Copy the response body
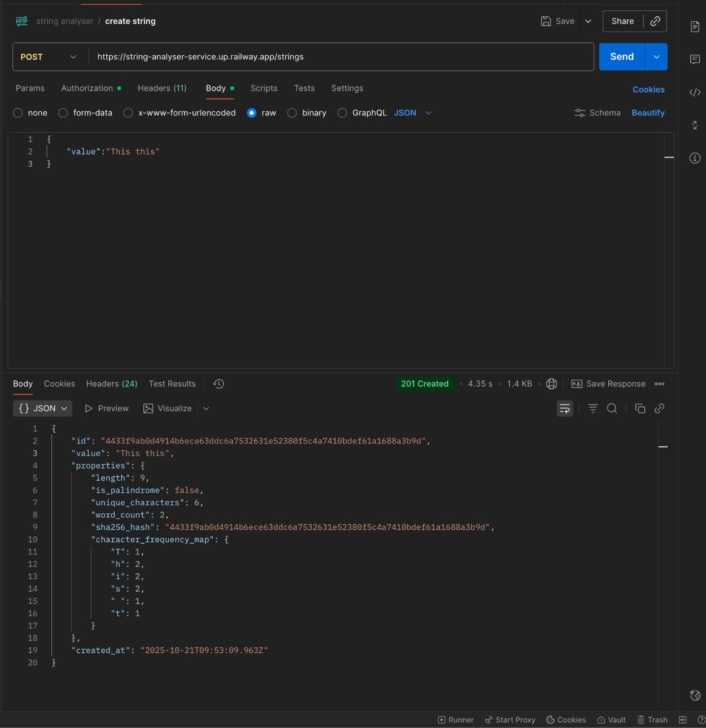This screenshot has height=728, width=706. coord(640,408)
